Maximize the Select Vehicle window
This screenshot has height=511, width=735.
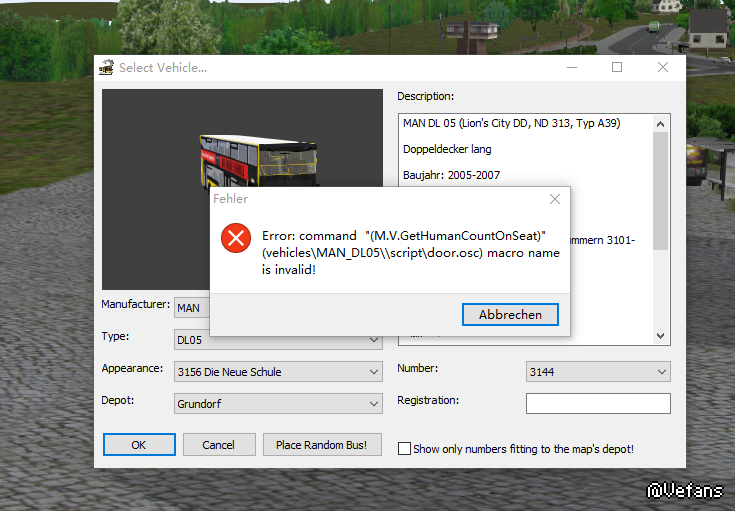(x=617, y=68)
